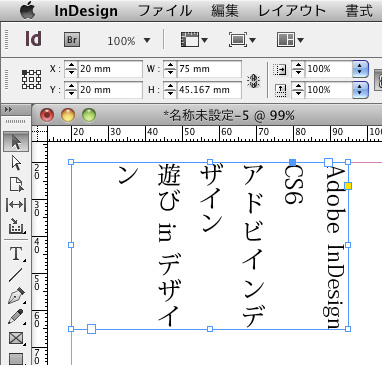Click the yellow live corners handle
This screenshot has width=382, height=365.
click(348, 186)
